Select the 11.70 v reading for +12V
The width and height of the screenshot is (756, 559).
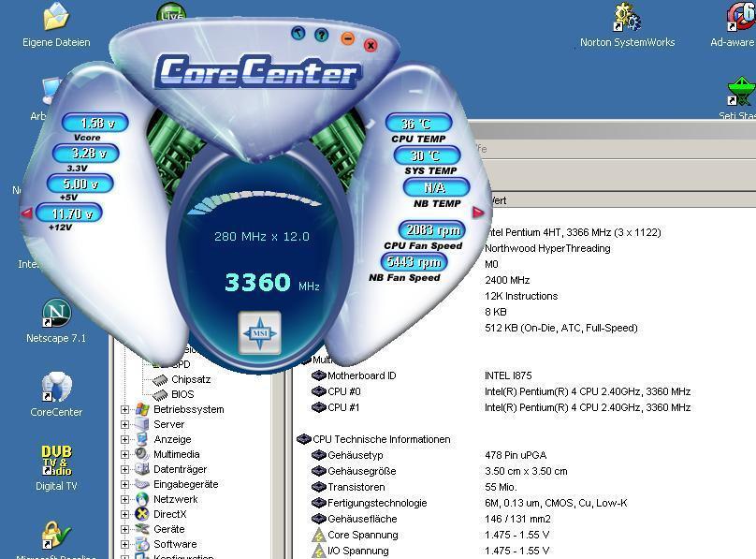[69, 213]
